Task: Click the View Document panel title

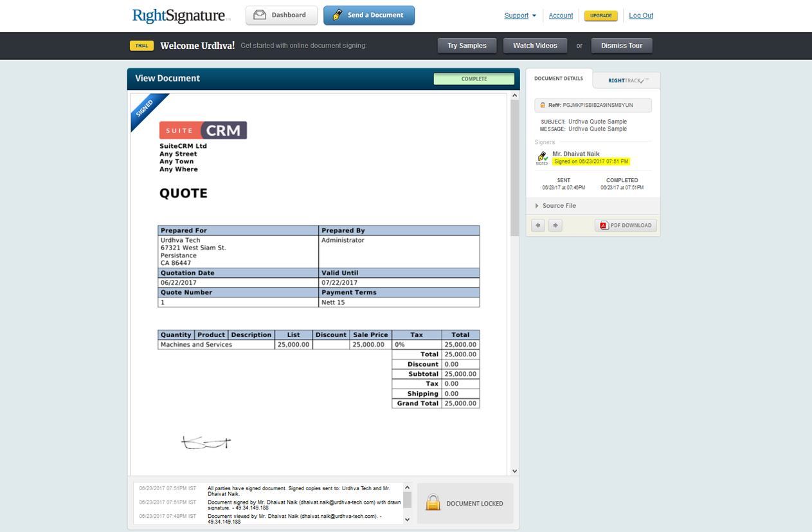Action: [x=167, y=78]
